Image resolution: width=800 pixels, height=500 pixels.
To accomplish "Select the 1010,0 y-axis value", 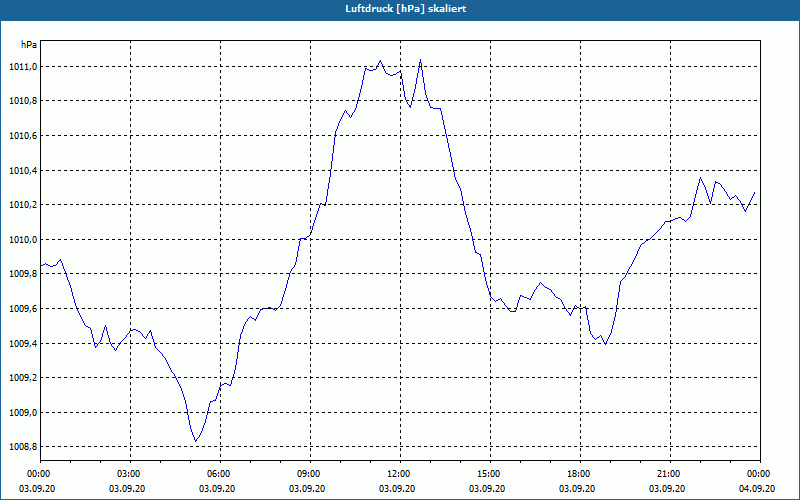I will click(x=23, y=239).
